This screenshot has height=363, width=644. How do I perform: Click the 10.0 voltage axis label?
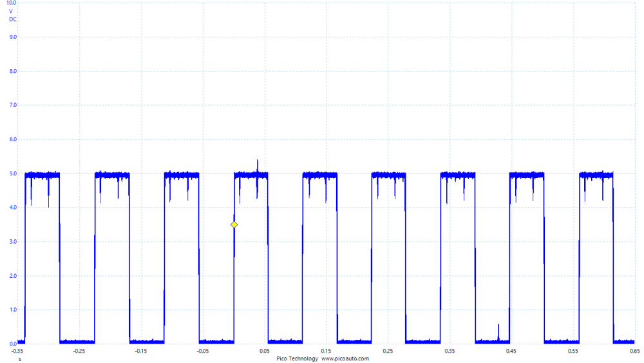(x=11, y=3)
